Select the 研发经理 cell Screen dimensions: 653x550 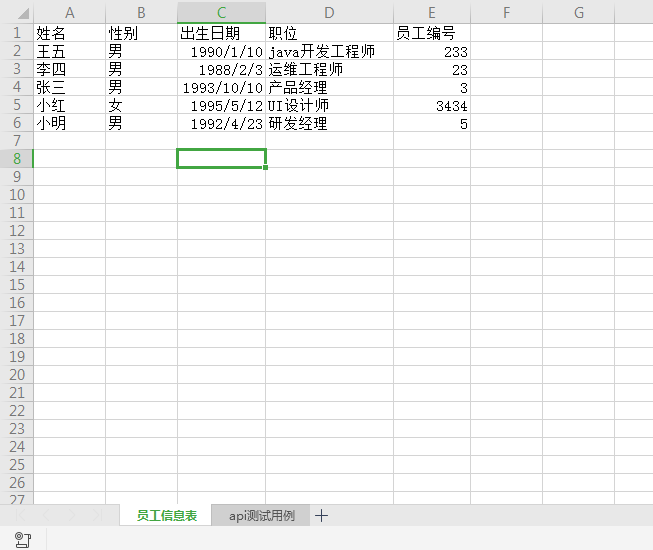[329, 123]
